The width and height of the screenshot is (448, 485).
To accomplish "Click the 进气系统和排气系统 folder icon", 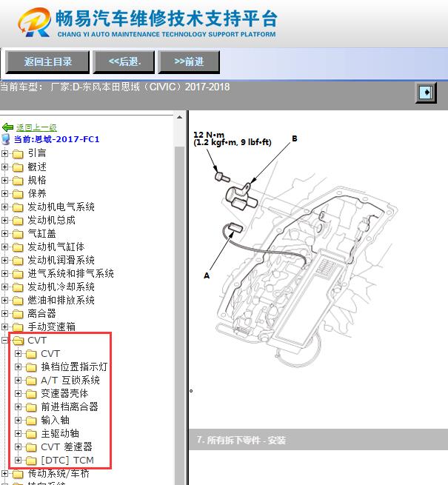I will pyautogui.click(x=18, y=274).
